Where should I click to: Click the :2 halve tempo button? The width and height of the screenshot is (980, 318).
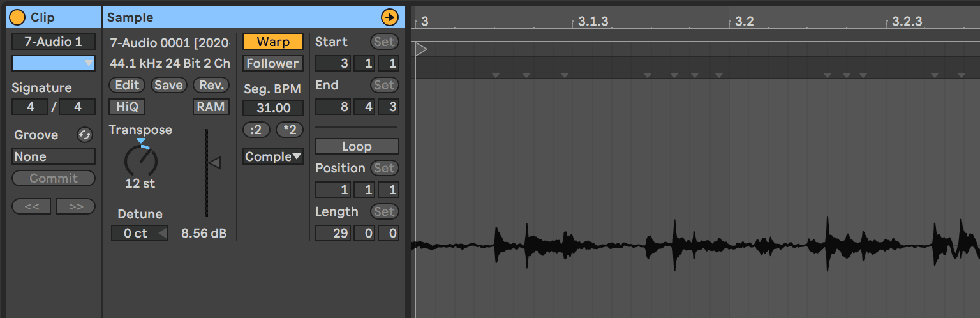coord(256,130)
